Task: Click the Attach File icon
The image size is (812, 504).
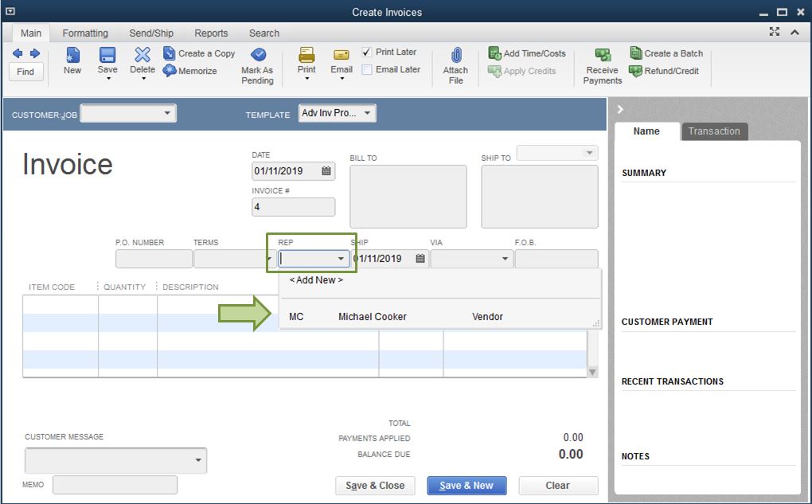Action: 455,62
